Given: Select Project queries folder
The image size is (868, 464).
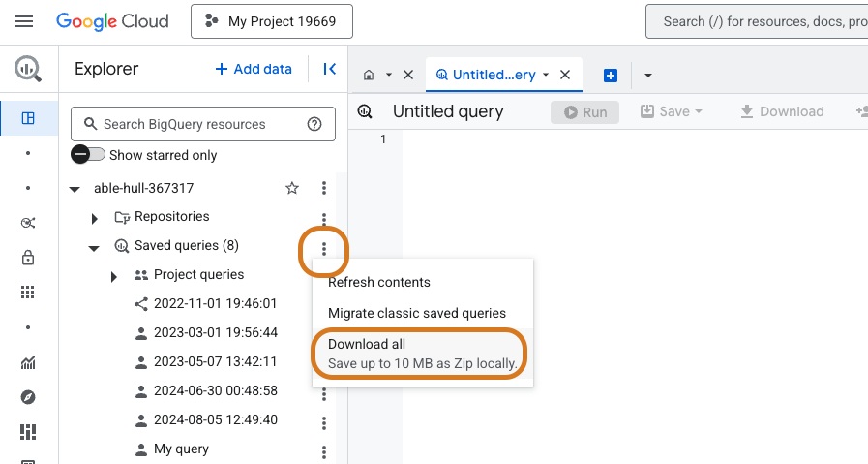Looking at the screenshot, I should (x=198, y=274).
